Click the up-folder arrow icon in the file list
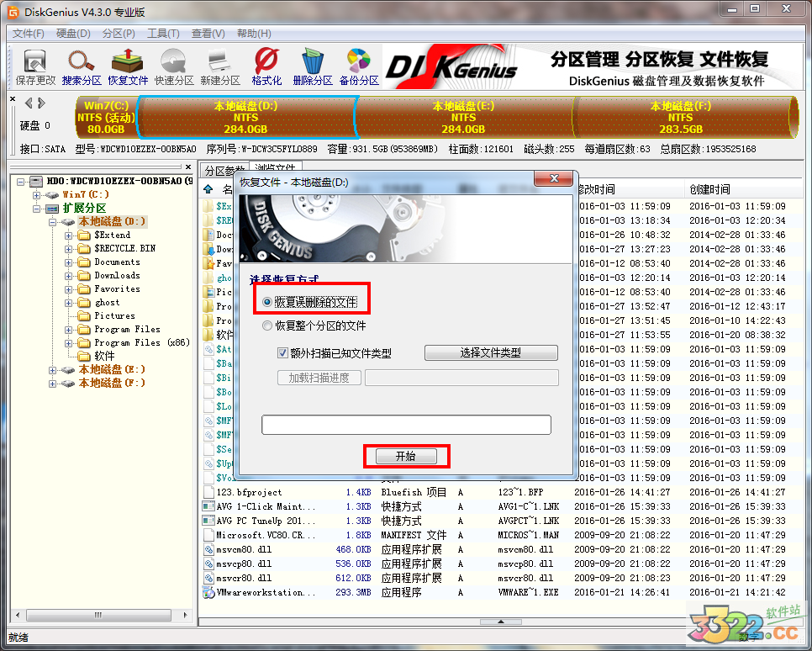 click(208, 188)
